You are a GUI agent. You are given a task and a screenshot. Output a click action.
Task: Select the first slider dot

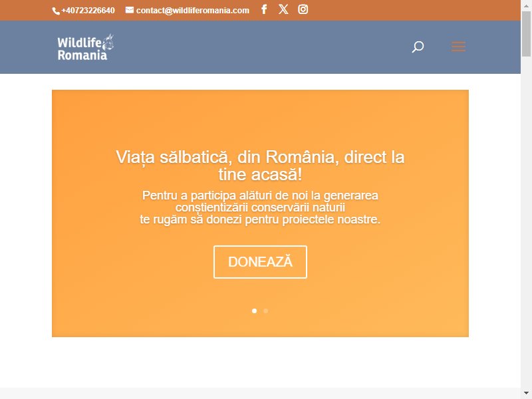(254, 311)
